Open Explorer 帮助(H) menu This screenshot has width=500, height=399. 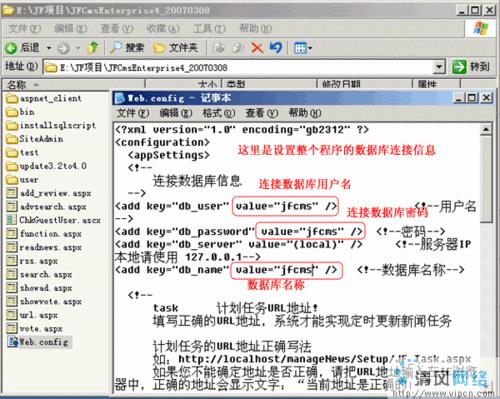pyautogui.click(x=255, y=29)
